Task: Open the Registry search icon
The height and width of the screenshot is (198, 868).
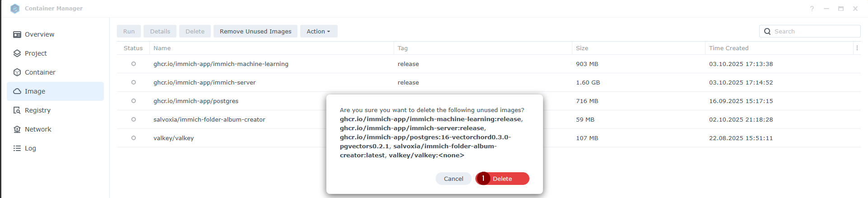Action: [17, 110]
